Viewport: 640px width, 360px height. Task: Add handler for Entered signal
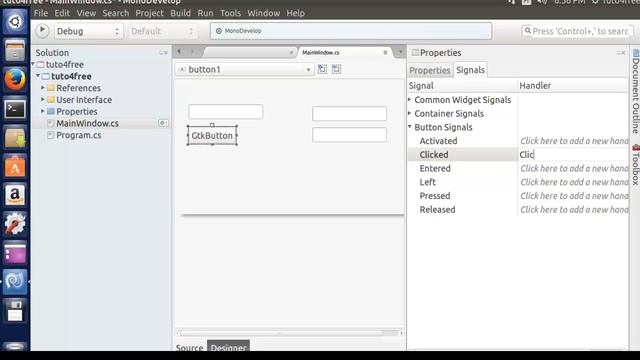(x=573, y=168)
